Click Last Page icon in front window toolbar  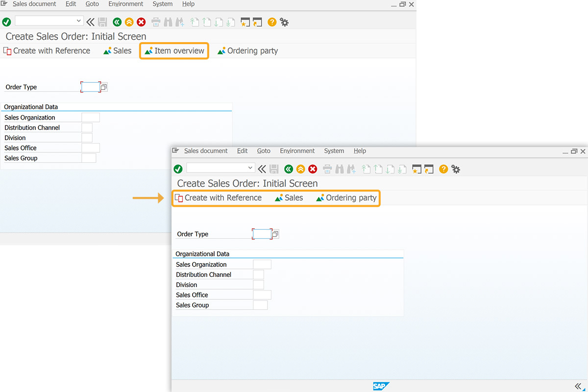click(x=402, y=169)
